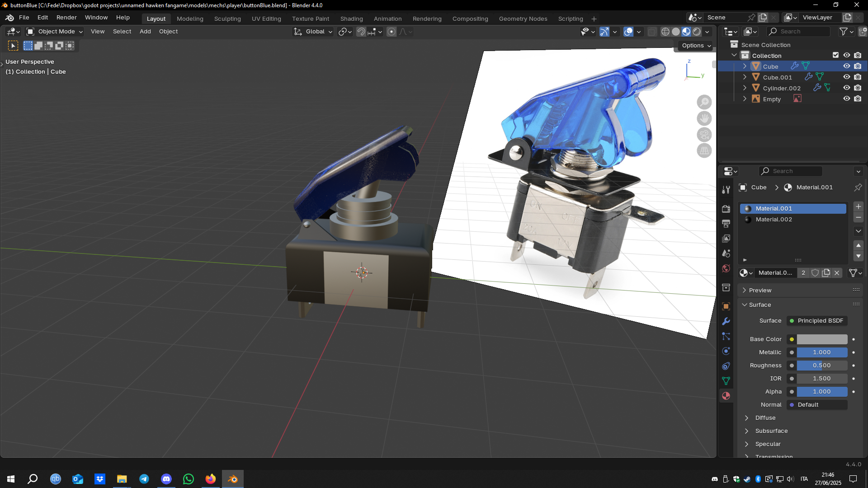This screenshot has height=488, width=868.
Task: Open the Object properties tab
Action: tap(726, 306)
